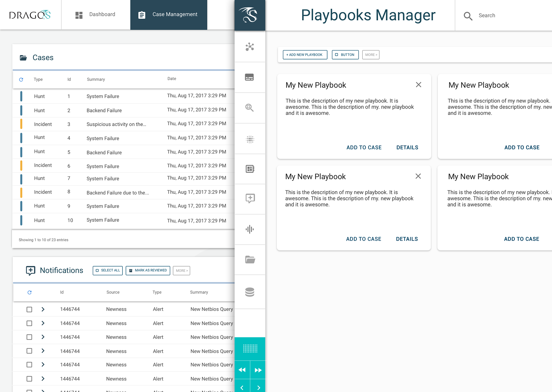The image size is (552, 392).
Task: Expand the fifth notification row
Action: (x=43, y=364)
